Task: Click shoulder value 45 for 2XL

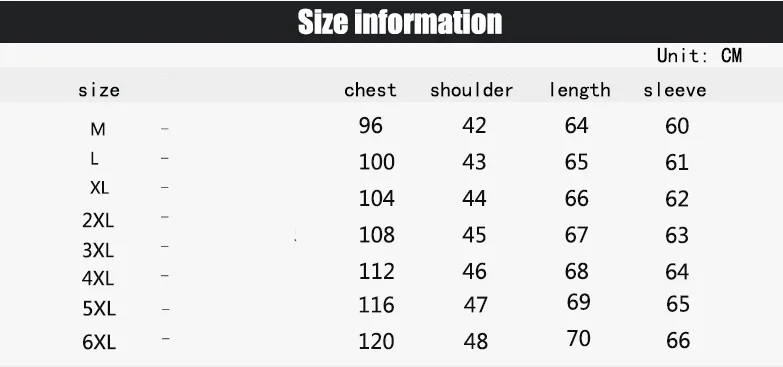Action: 474,235
